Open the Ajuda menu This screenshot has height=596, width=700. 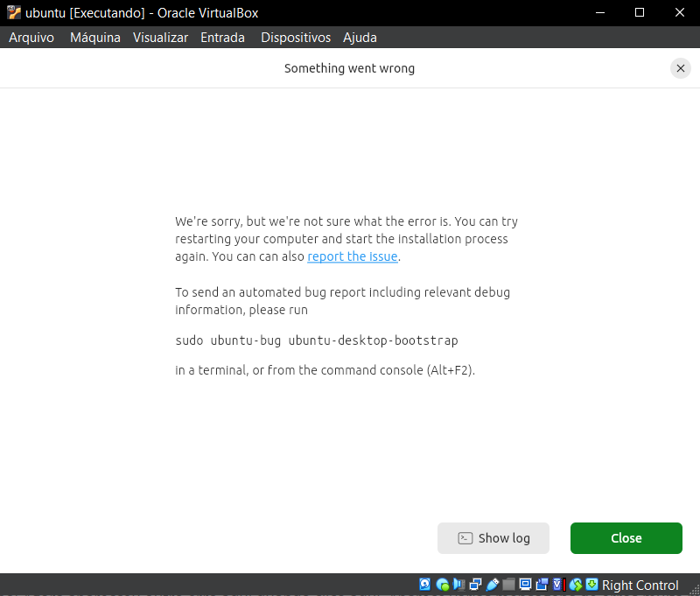coord(360,38)
